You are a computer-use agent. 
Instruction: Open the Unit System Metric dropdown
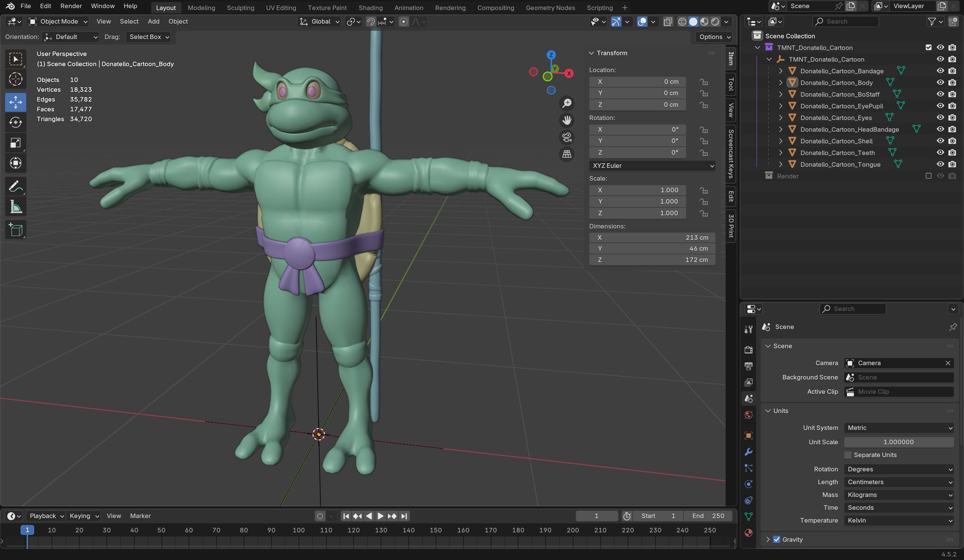point(899,428)
